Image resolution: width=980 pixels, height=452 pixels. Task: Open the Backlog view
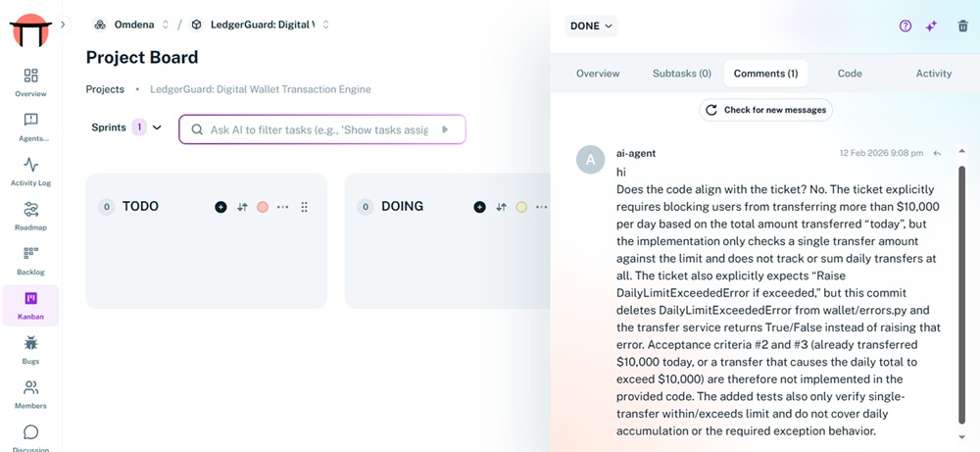30,260
